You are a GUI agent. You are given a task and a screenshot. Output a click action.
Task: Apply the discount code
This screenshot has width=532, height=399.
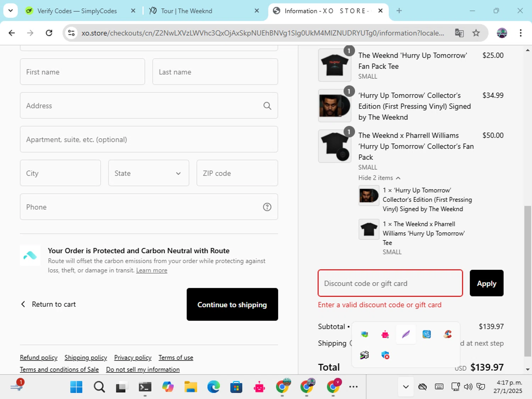click(487, 283)
